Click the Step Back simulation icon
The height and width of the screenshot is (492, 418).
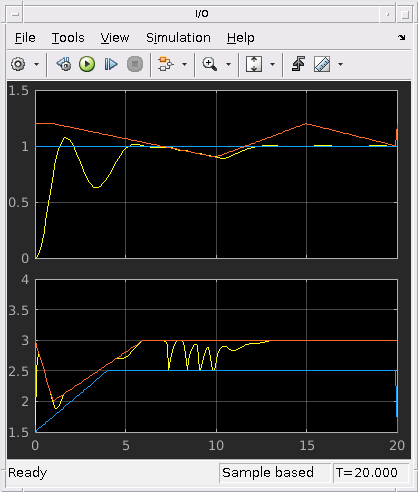point(64,64)
